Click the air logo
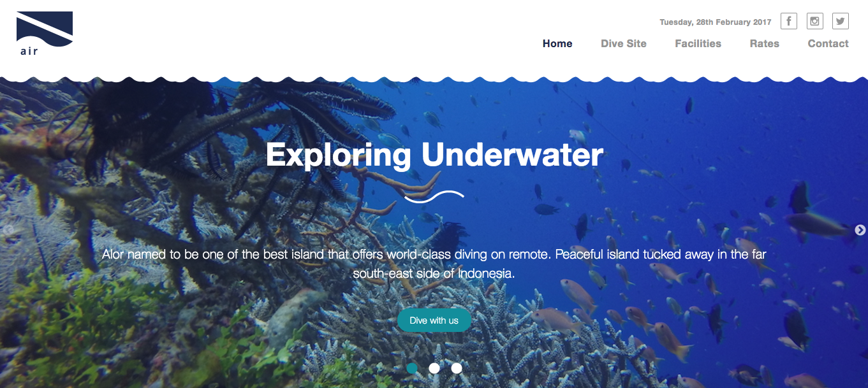Screen dimensions: 868x388 tap(44, 33)
